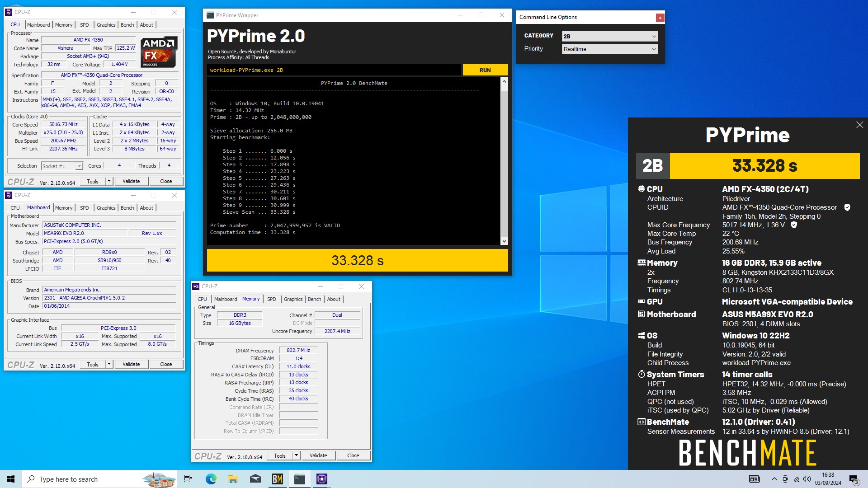
Task: Open Task View
Action: (188, 479)
